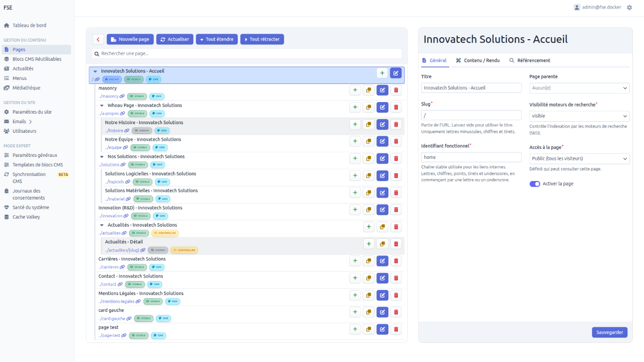Click the link icon beside ../contact

(121, 284)
